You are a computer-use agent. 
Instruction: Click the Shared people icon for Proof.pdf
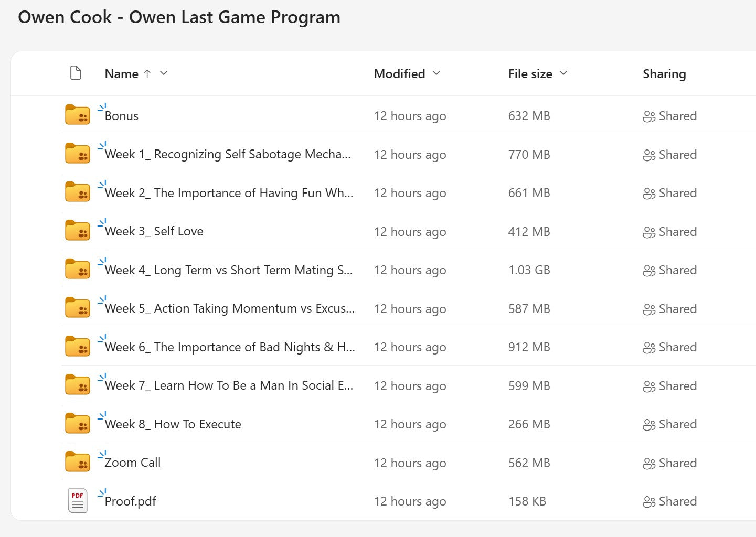click(649, 501)
